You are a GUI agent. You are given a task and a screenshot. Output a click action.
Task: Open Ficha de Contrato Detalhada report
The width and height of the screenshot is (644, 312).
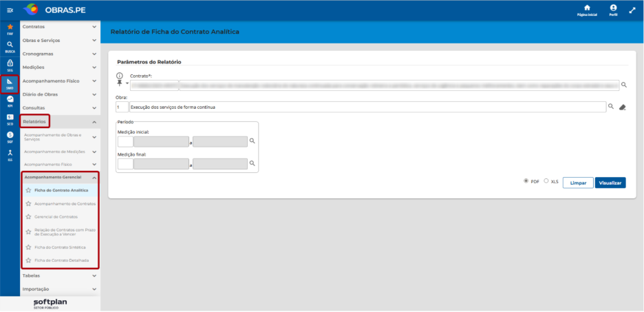point(61,260)
